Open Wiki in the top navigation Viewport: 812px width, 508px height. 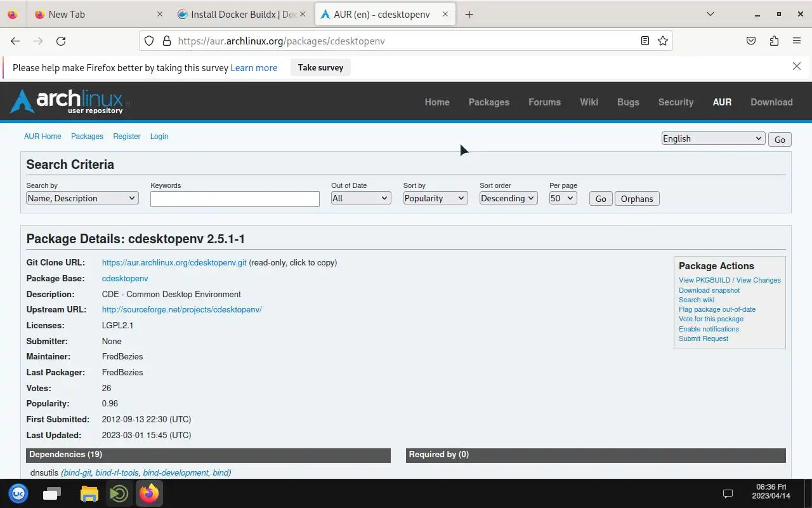tap(589, 102)
